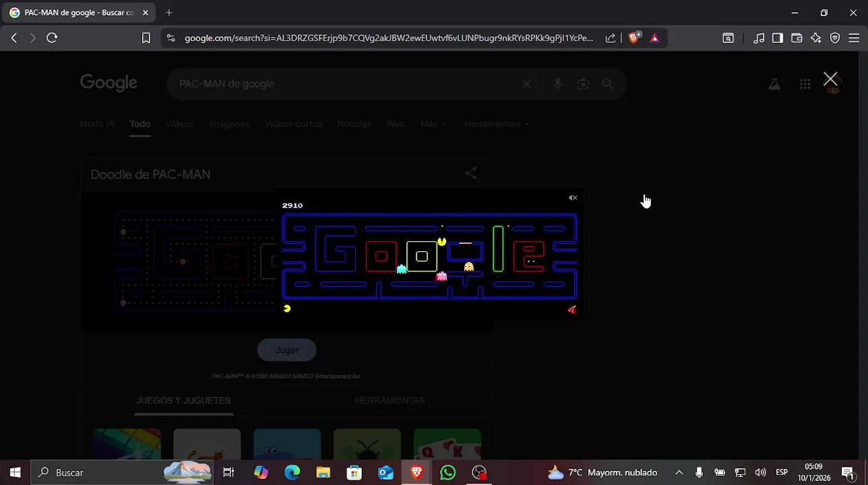This screenshot has height=485, width=868.
Task: Share the Doodle de PAC-MAN
Action: pyautogui.click(x=471, y=174)
